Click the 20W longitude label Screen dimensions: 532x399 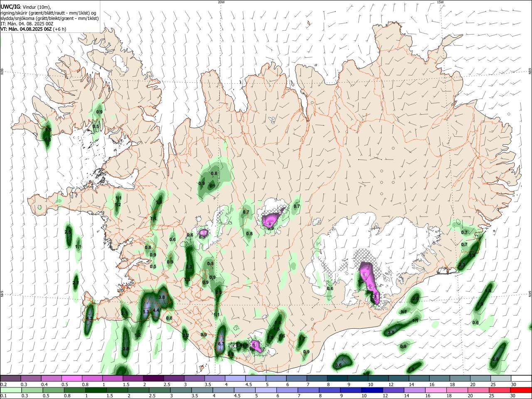[221, 2]
